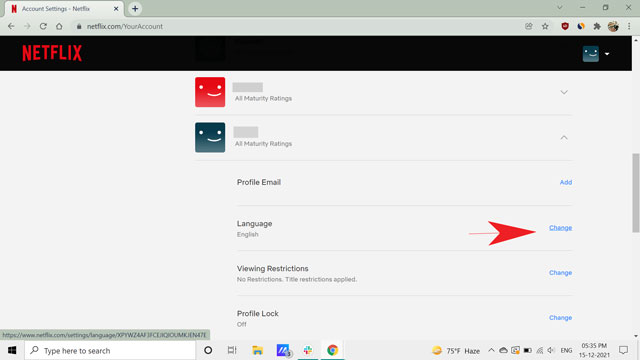Show hidden system tray icons
This screenshot has width=640, height=360.
(x=491, y=350)
